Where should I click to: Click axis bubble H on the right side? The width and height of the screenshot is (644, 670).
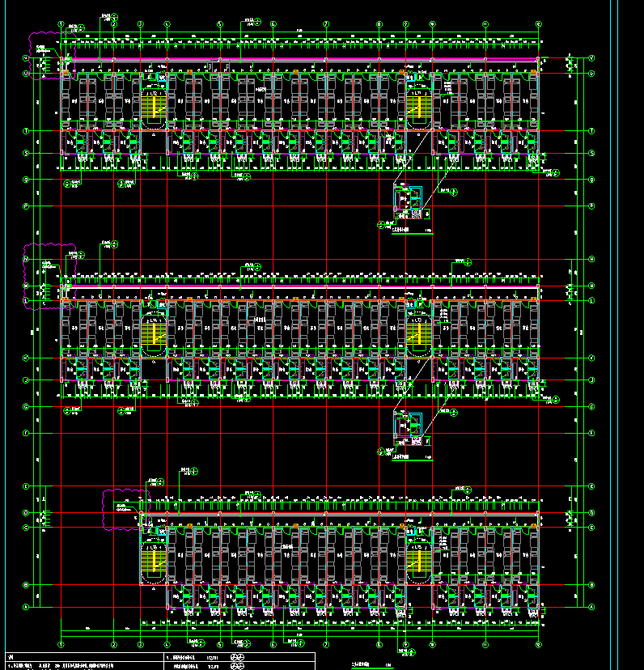591,259
